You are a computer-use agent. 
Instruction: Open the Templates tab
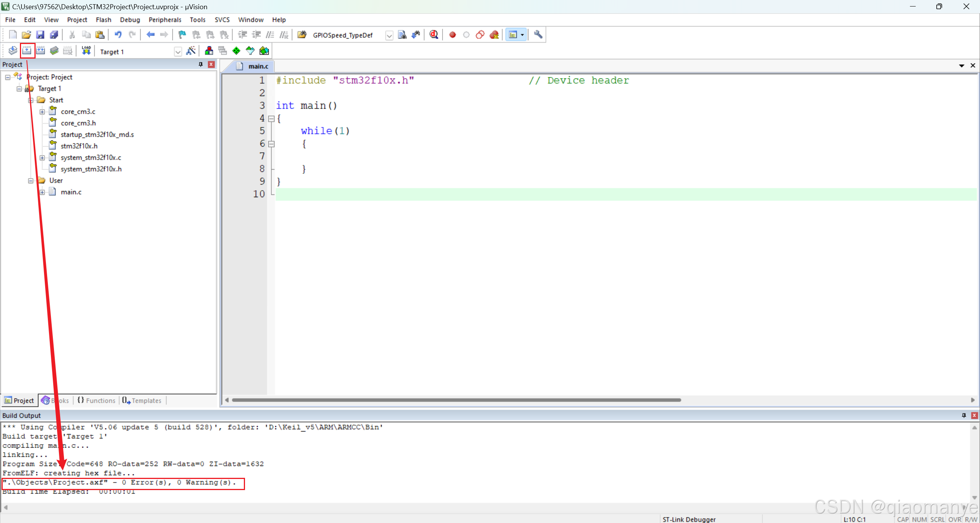point(142,400)
